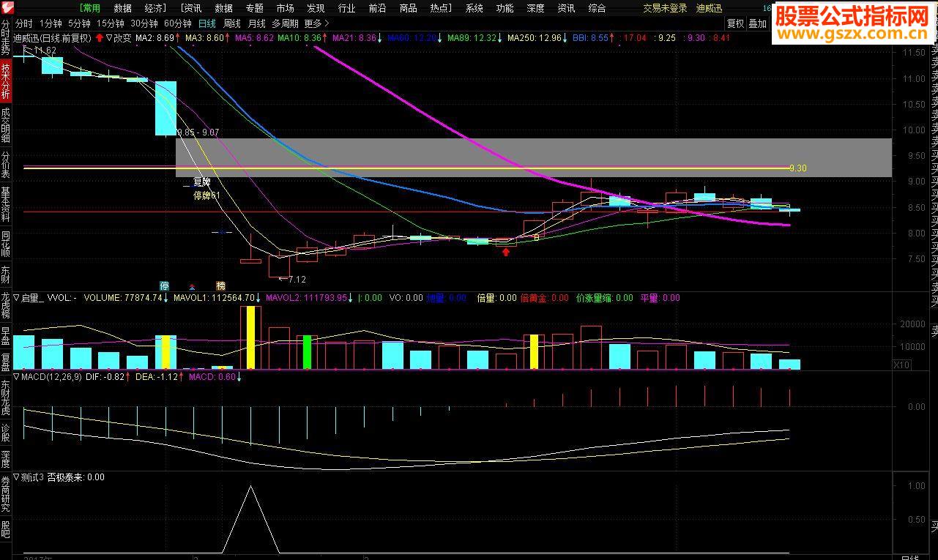
Task: Switch to the 分时 period tab
Action: pyautogui.click(x=24, y=23)
